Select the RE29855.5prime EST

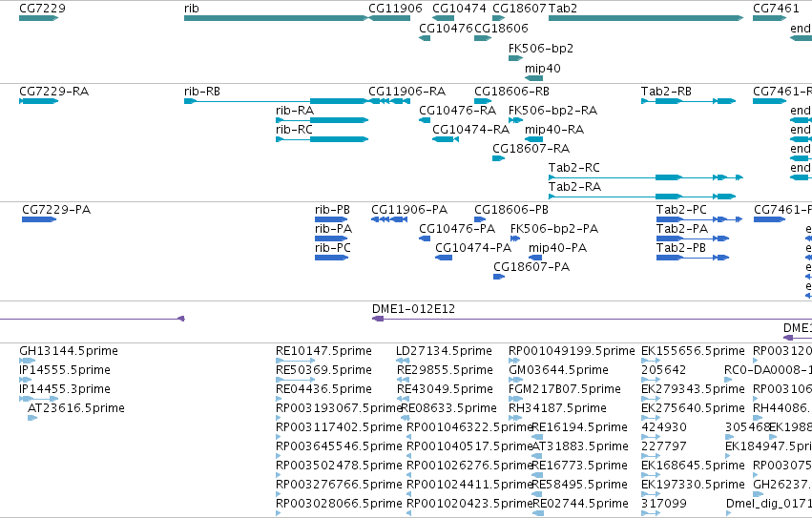click(x=403, y=380)
